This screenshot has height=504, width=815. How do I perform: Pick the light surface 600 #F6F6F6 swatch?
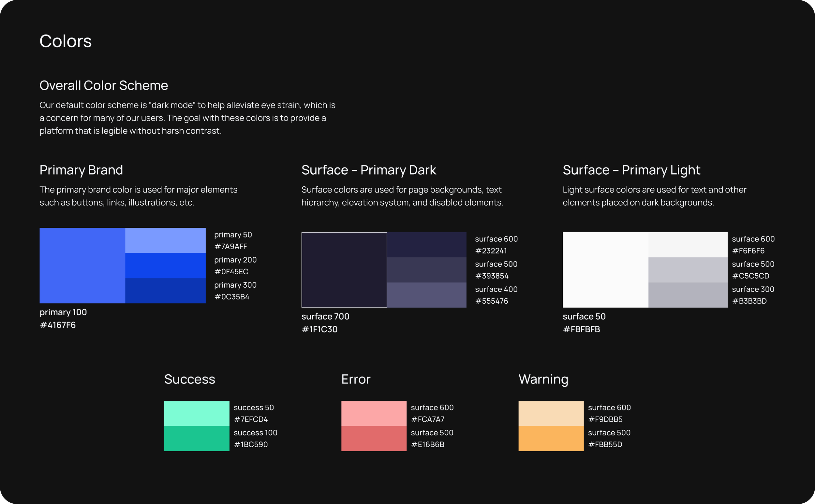point(688,245)
